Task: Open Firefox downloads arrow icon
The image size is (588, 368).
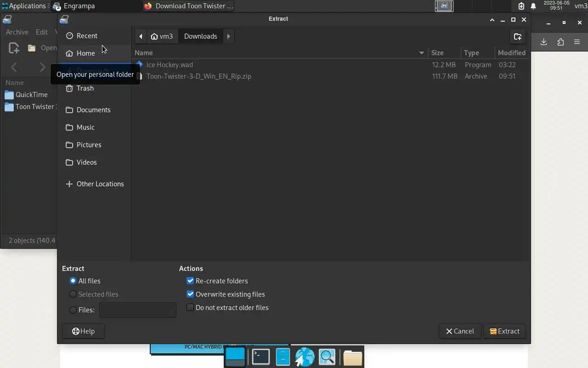Action: pyautogui.click(x=544, y=42)
